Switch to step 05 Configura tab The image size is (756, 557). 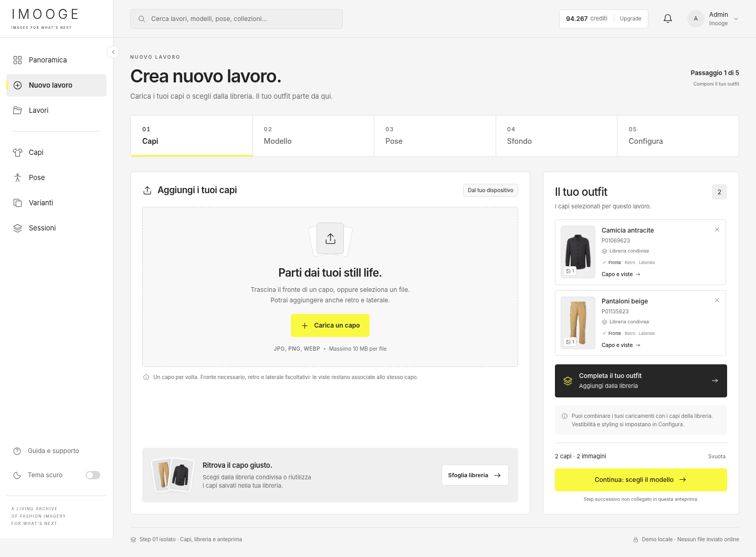coord(678,136)
